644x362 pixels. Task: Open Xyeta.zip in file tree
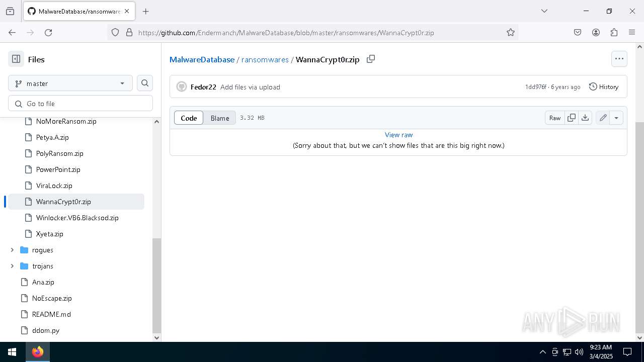(x=49, y=234)
